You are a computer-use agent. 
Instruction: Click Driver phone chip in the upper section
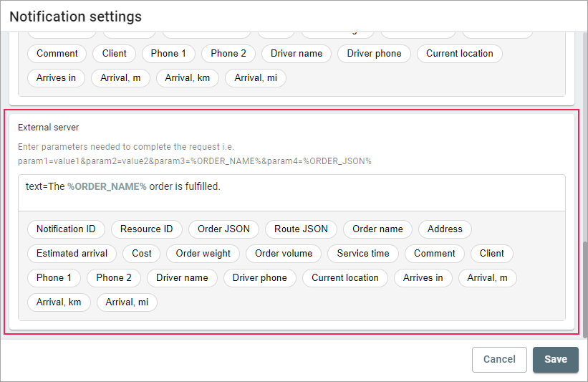(374, 54)
